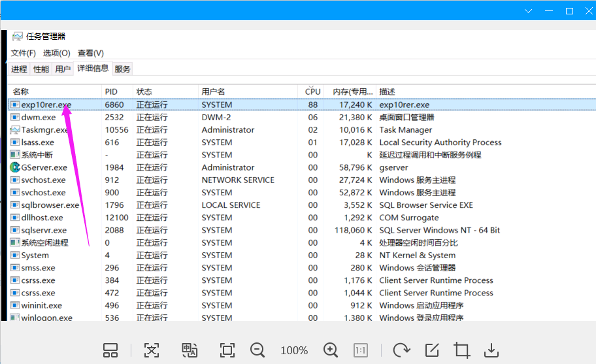Viewport: 596px width, 364px height.
Task: Sort by the PID column header
Action: 118,91
